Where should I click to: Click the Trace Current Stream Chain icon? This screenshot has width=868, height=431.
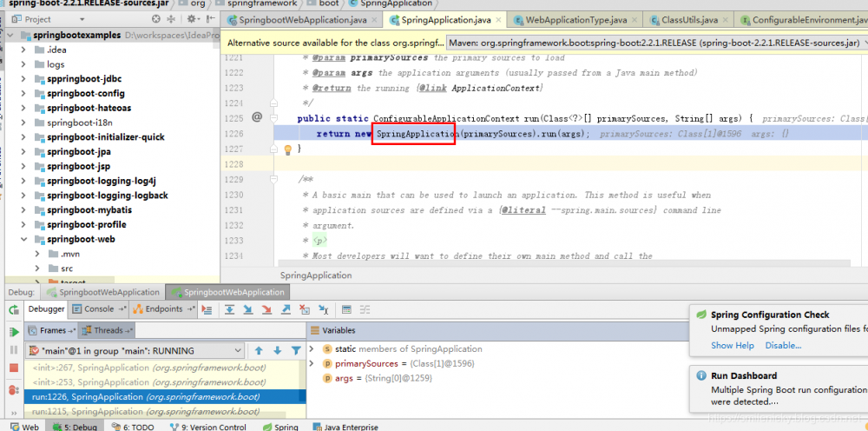[x=365, y=309]
